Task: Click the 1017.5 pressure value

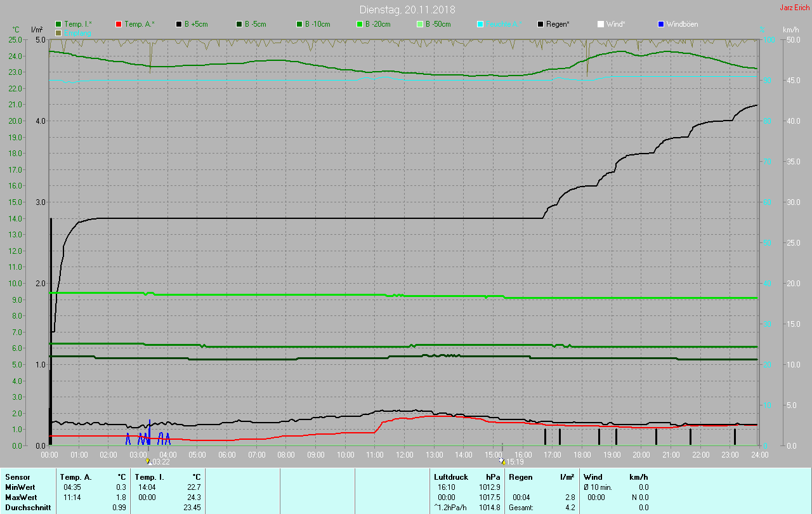Action: [x=489, y=498]
